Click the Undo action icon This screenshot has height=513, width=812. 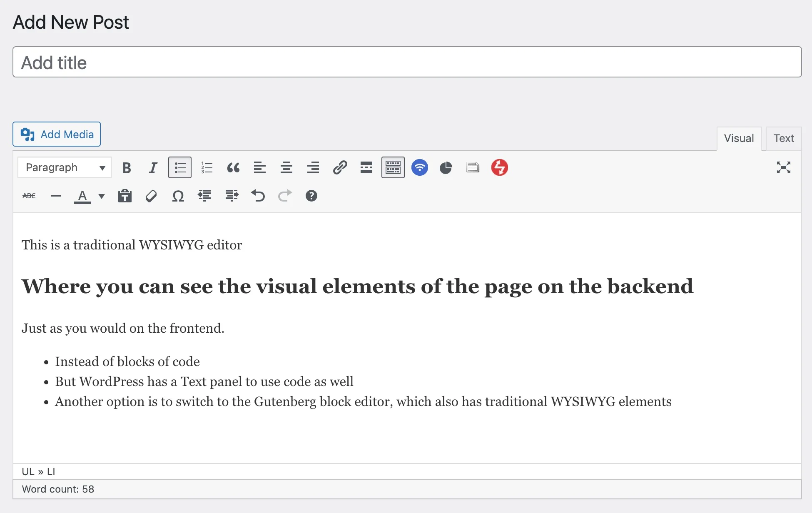(x=258, y=196)
